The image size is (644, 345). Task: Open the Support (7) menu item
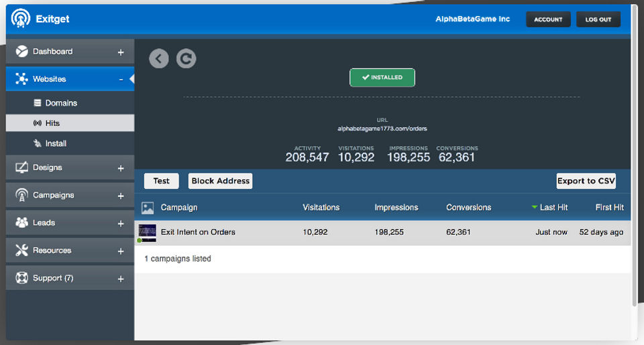tap(70, 278)
